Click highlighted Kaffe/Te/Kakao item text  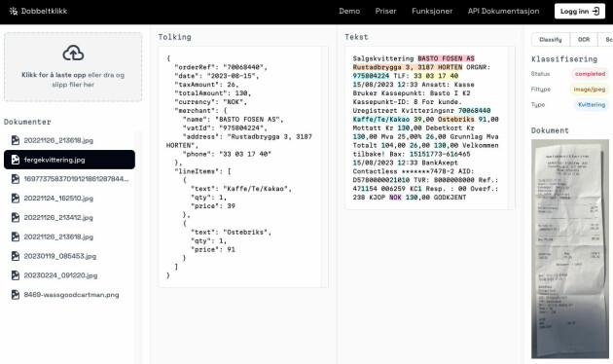(x=381, y=120)
